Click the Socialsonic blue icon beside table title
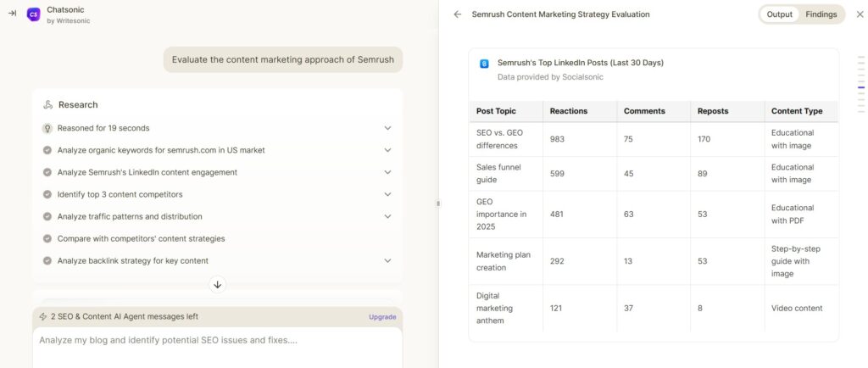This screenshot has height=368, width=868. click(484, 64)
